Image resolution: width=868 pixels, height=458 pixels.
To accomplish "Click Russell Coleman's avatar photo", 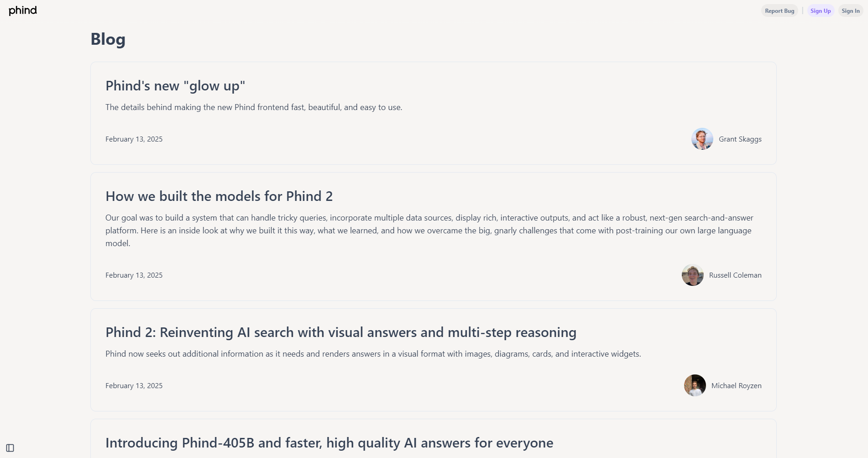I will 692,275.
